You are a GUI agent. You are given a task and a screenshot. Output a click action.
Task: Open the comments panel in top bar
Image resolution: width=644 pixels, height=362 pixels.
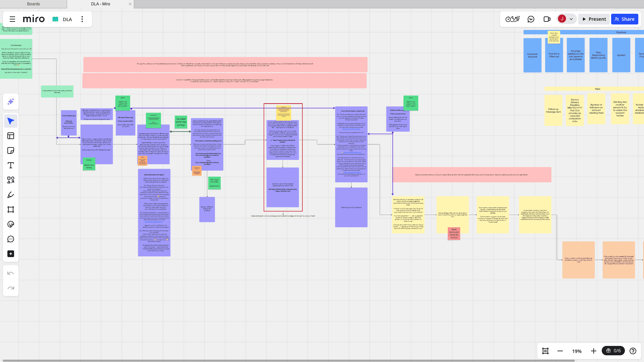(531, 19)
